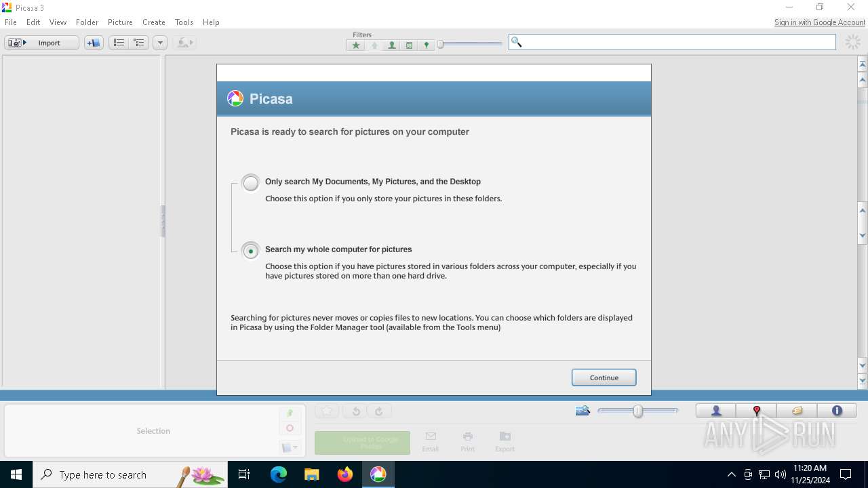
Task: Click Sign in with Google Account link
Action: click(820, 22)
